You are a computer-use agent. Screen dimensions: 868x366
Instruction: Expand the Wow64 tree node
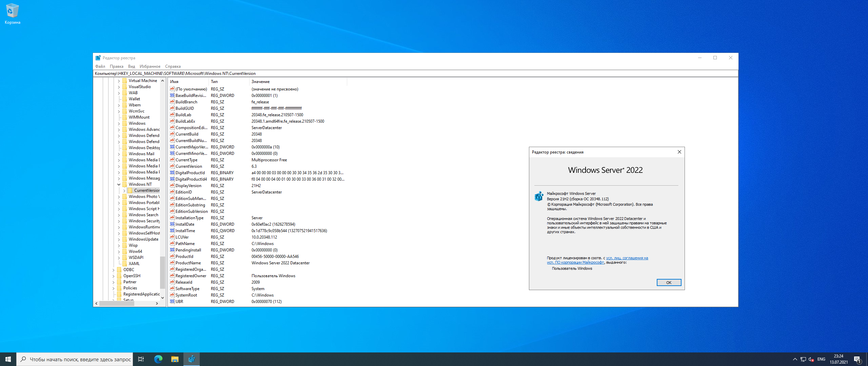(119, 251)
